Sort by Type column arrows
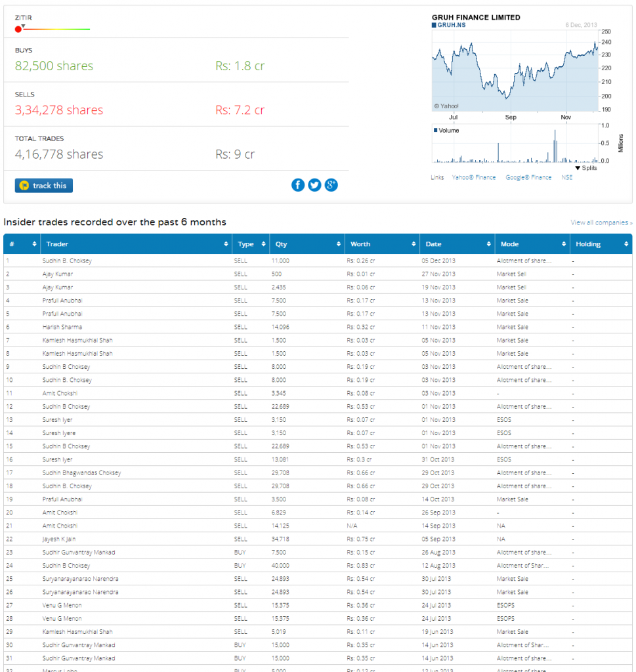Screen dimensions: 636x672 coord(264,244)
